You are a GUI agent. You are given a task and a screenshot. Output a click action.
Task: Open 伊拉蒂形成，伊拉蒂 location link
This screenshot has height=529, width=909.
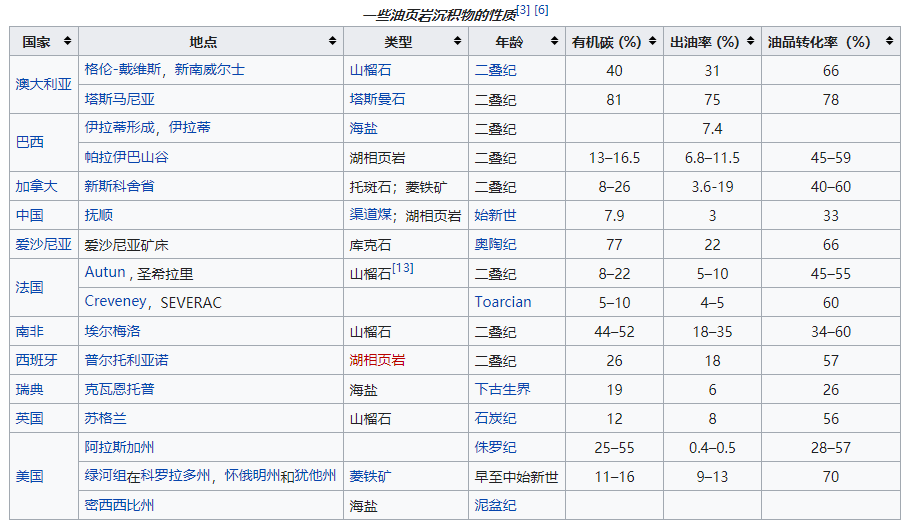coord(147,127)
